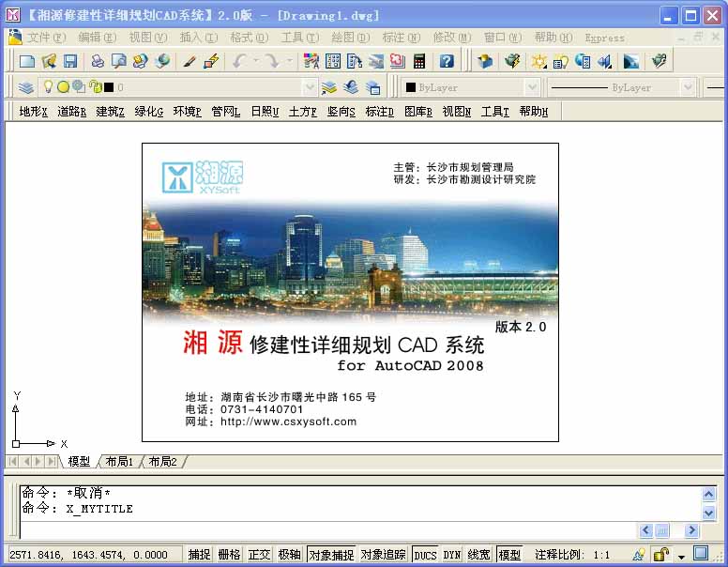The height and width of the screenshot is (567, 728).
Task: Click the Save icon in toolbar
Action: pyautogui.click(x=70, y=61)
